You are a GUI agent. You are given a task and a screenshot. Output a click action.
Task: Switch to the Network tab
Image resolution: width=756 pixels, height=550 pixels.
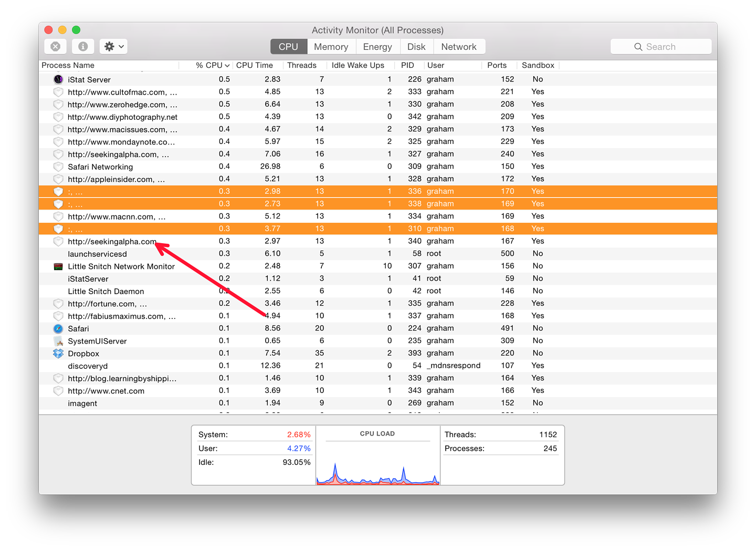point(459,47)
